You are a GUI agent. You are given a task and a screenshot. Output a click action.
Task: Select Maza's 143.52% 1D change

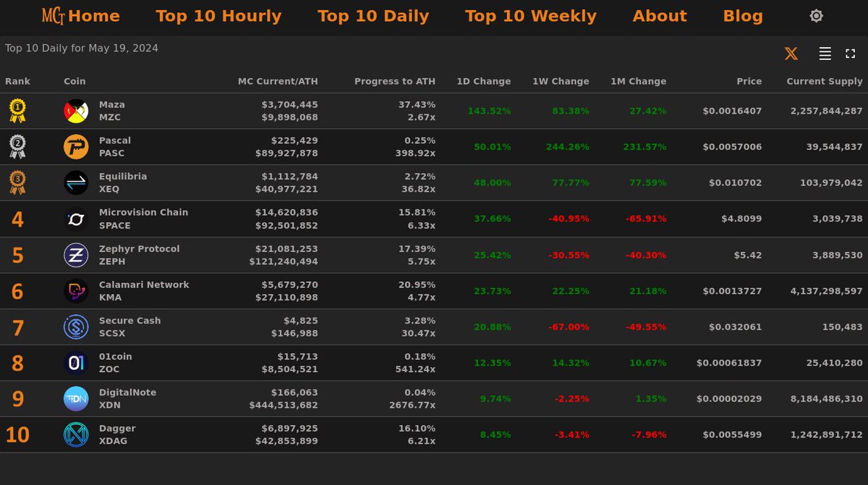click(x=490, y=111)
